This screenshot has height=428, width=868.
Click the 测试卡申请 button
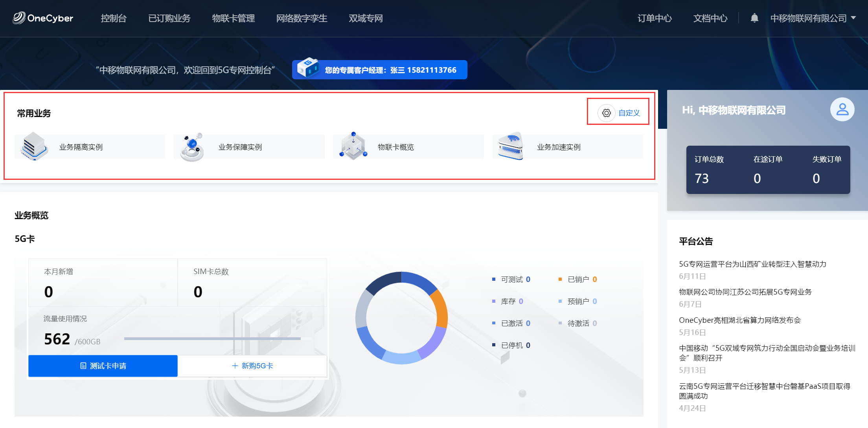pos(103,366)
